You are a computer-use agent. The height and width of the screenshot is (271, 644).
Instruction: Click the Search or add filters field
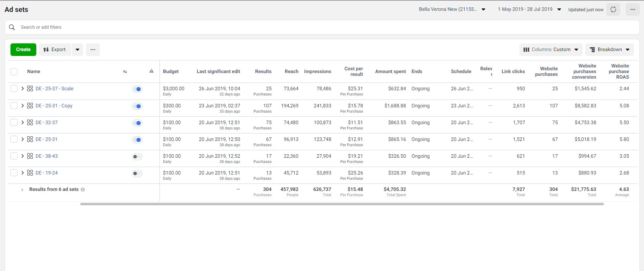coord(322,27)
